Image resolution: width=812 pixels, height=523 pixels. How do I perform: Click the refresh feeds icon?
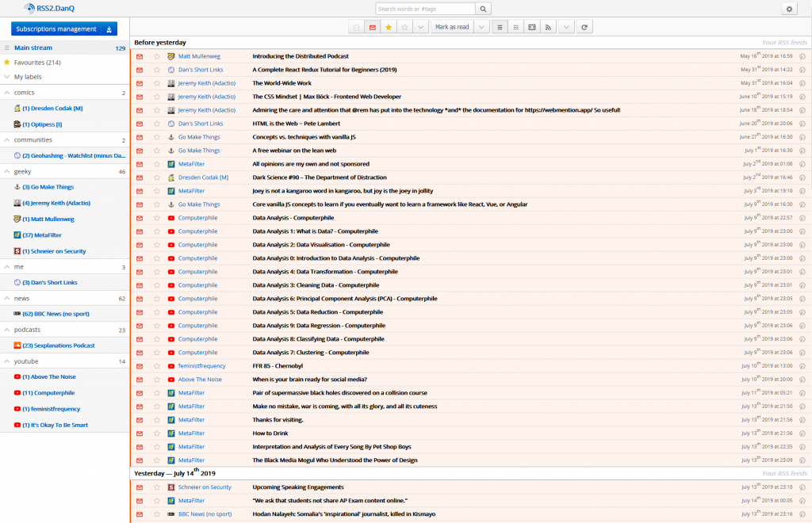coord(585,27)
